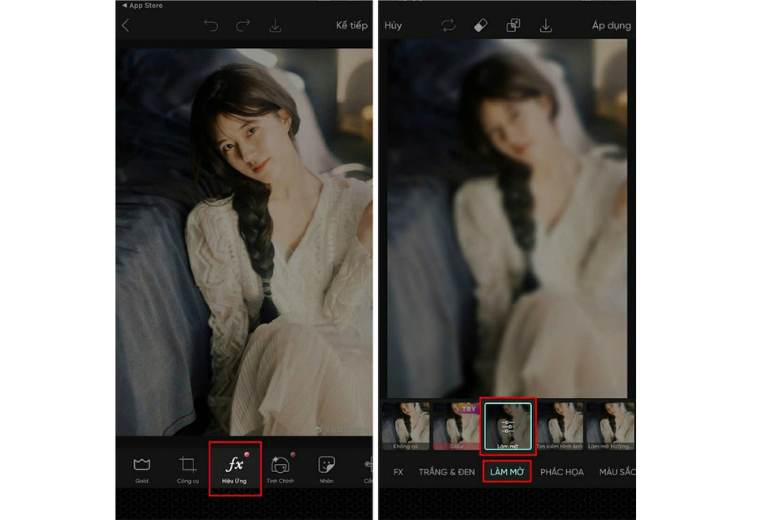
Task: Tap the loop arrows icon next to Hủy
Action: point(448,25)
